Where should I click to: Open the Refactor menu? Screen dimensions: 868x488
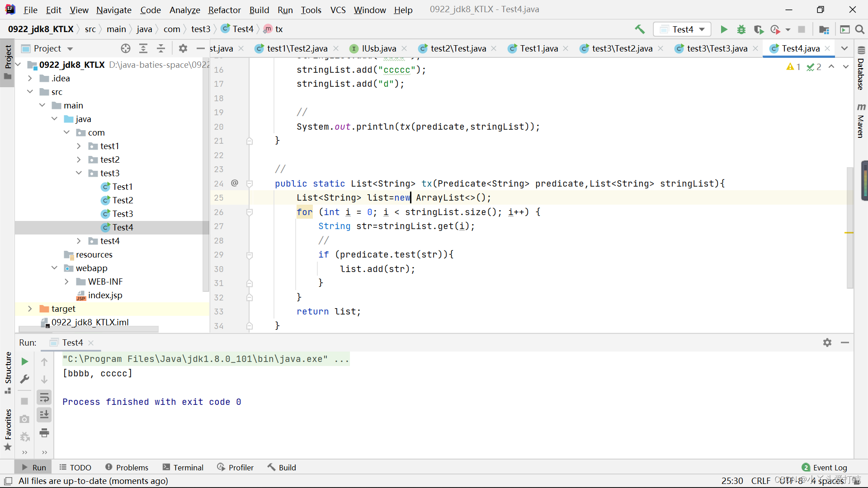pyautogui.click(x=224, y=9)
